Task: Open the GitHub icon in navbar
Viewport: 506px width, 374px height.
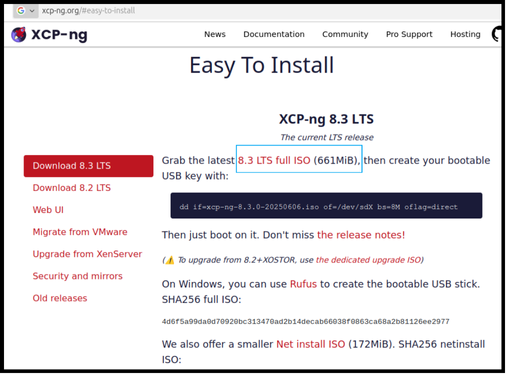Action: click(496, 34)
